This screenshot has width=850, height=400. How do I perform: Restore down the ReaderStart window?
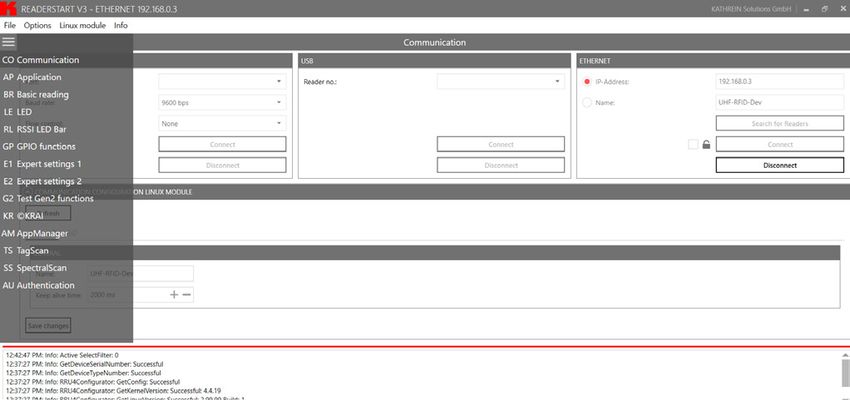(825, 9)
